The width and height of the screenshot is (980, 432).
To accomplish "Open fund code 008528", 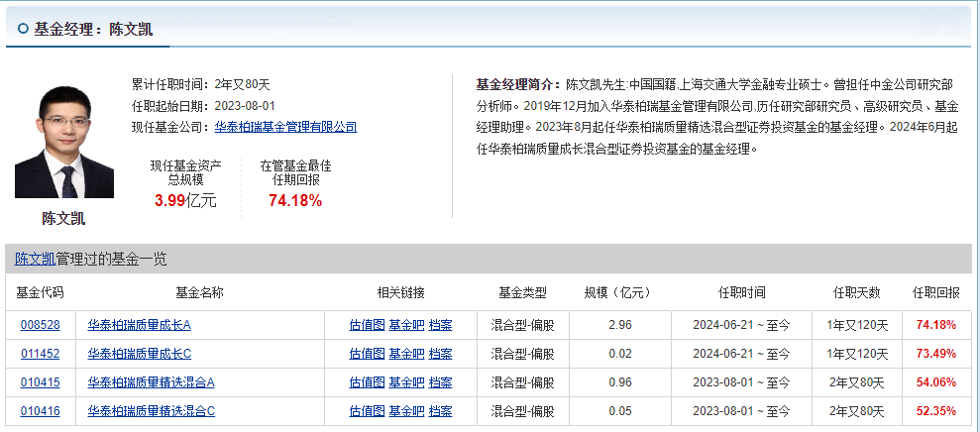I will tap(40, 325).
